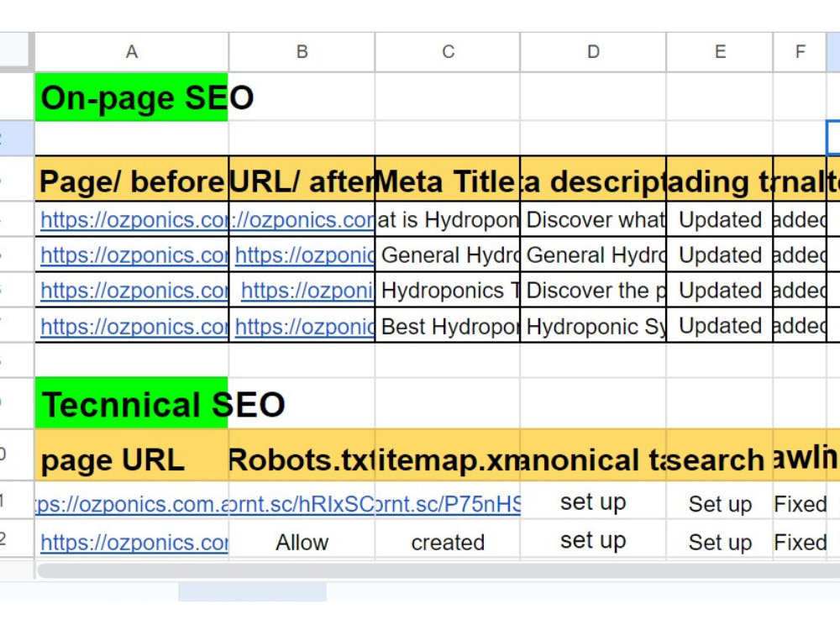Select column C header
Image resolution: width=840 pixels, height=630 pixels.
(x=448, y=52)
